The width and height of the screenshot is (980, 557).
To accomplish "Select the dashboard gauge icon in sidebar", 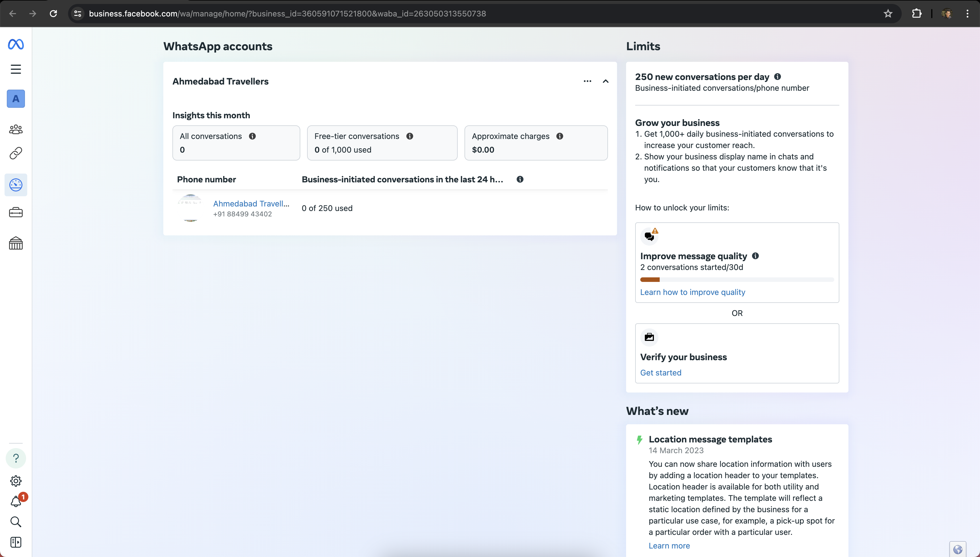I will (x=16, y=185).
